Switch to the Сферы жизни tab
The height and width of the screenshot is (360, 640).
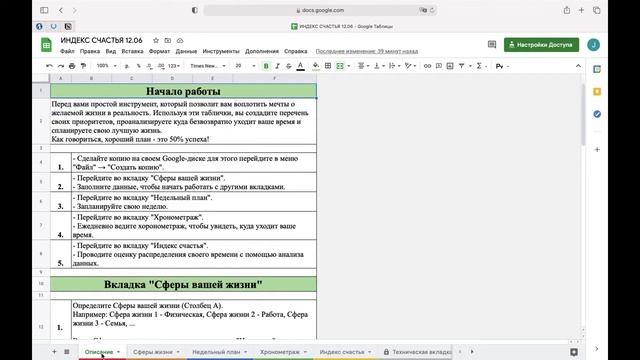click(156, 352)
